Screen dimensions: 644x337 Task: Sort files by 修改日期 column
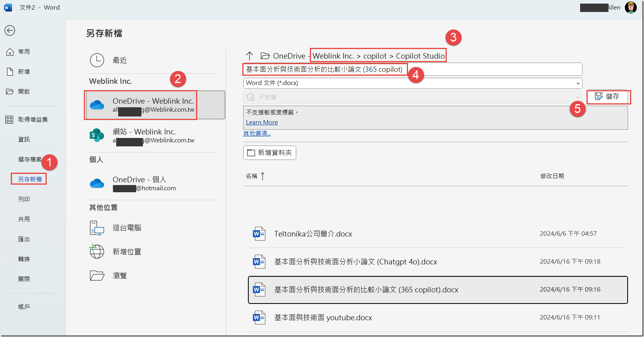(x=552, y=176)
